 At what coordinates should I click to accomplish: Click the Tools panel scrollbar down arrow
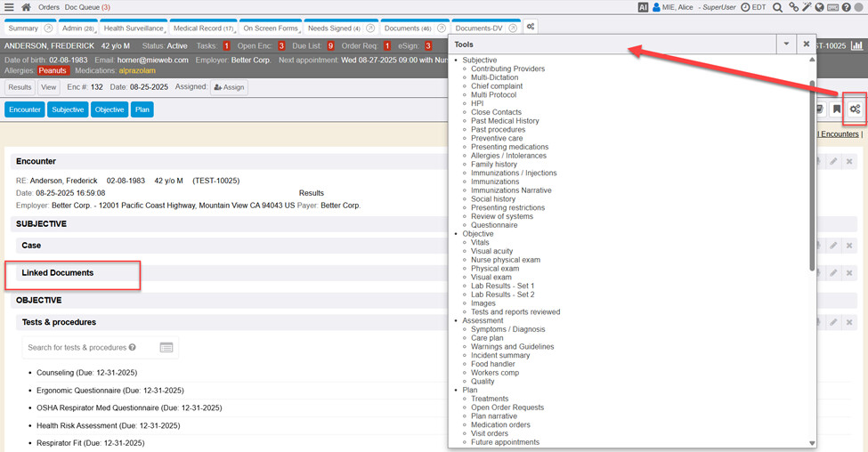click(x=812, y=443)
